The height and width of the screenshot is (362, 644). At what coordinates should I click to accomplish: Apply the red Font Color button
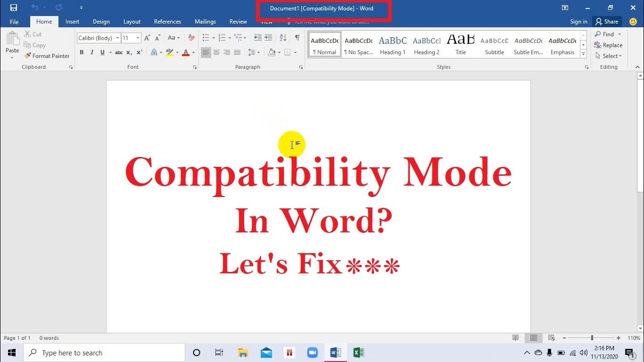186,52
